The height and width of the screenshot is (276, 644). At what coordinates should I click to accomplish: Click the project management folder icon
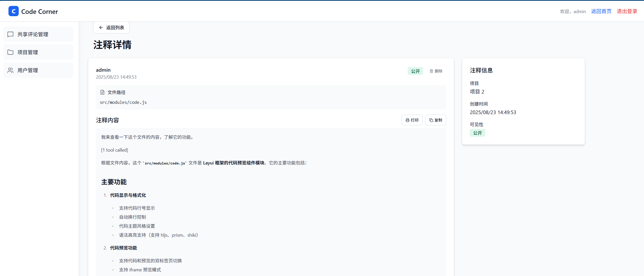(11, 52)
